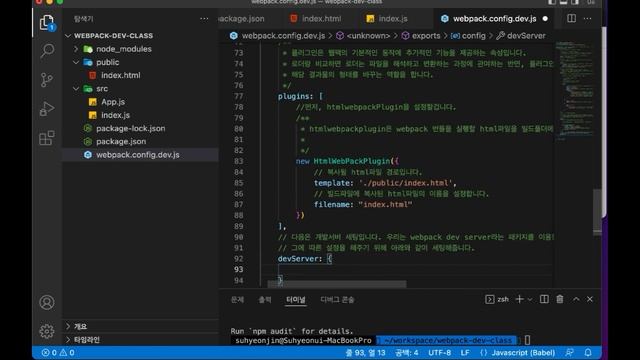Click the terminal prompt input area

click(527, 340)
